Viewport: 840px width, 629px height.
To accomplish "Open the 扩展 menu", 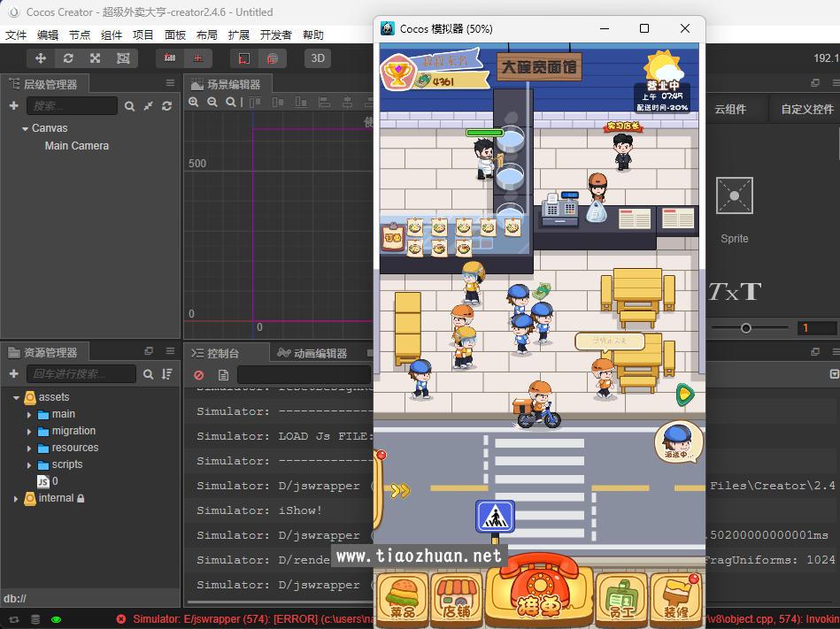I will pos(239,35).
